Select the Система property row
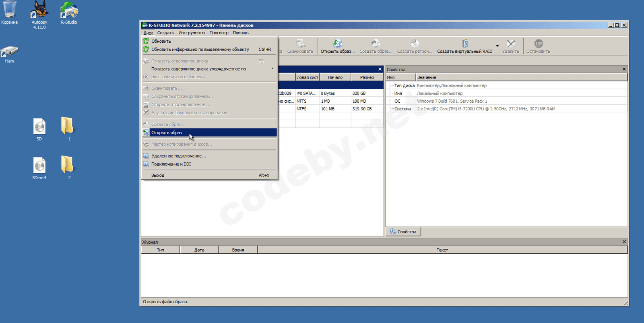Screen dimensions: 644x323 point(507,109)
